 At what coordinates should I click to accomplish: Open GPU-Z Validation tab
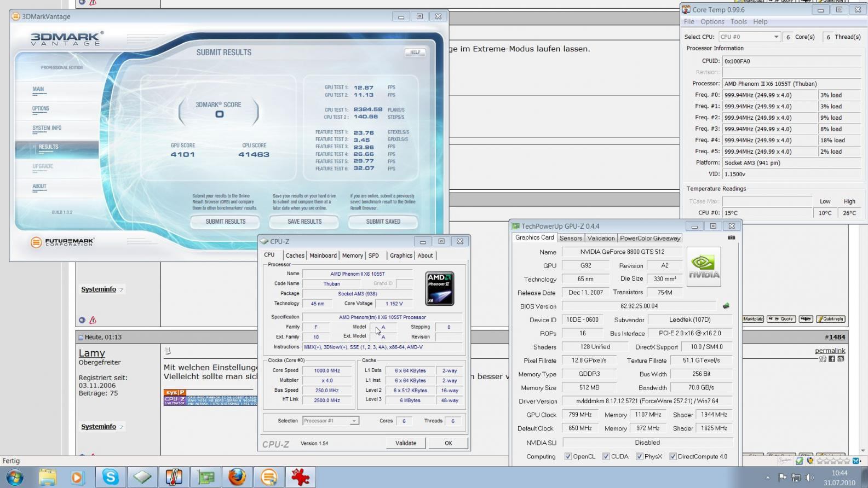[x=601, y=238]
